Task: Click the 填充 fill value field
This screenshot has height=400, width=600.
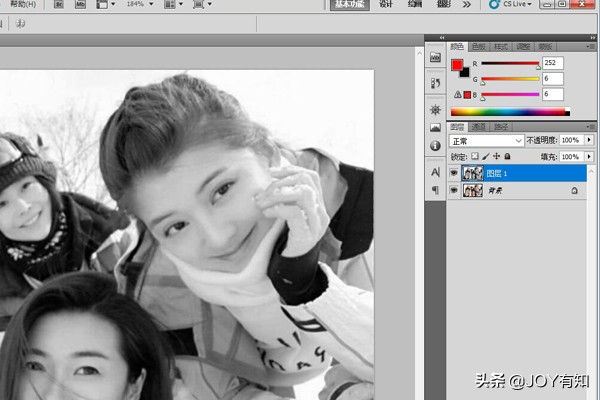Action: pyautogui.click(x=571, y=157)
